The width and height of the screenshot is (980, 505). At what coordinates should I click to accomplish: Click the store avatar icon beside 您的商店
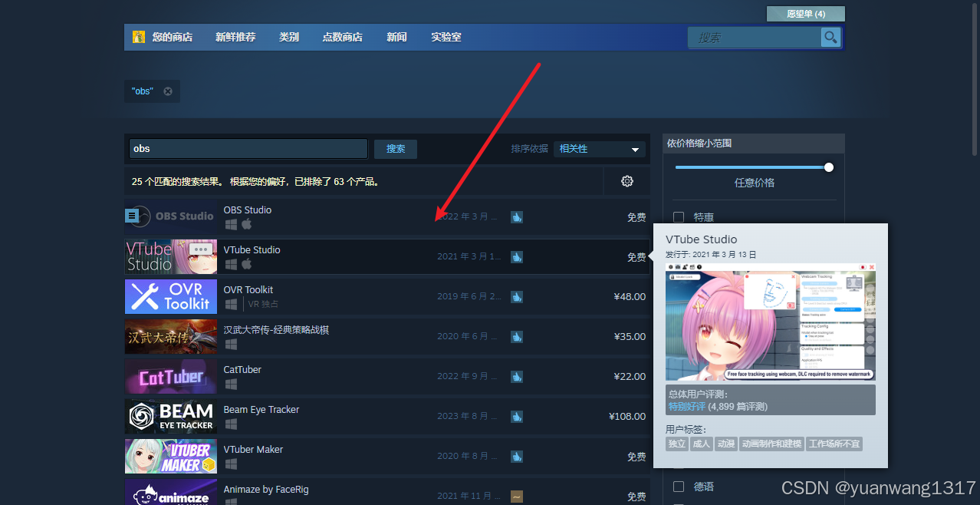tap(139, 37)
